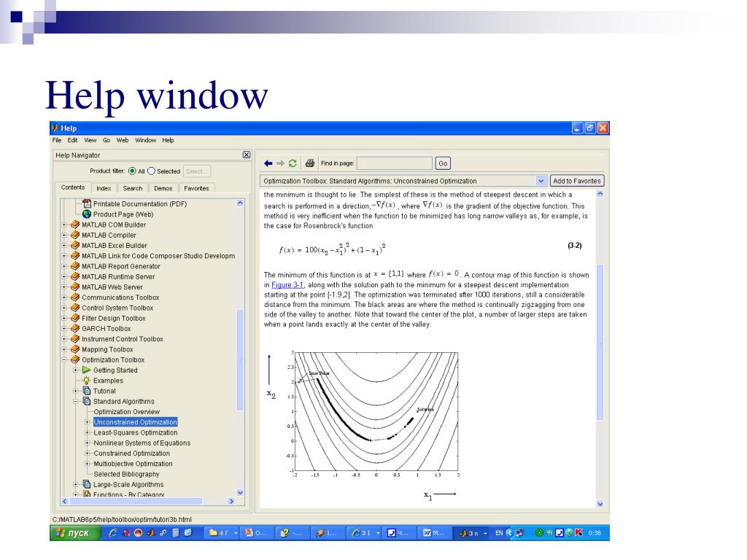Open the пуск start button

coord(75,533)
